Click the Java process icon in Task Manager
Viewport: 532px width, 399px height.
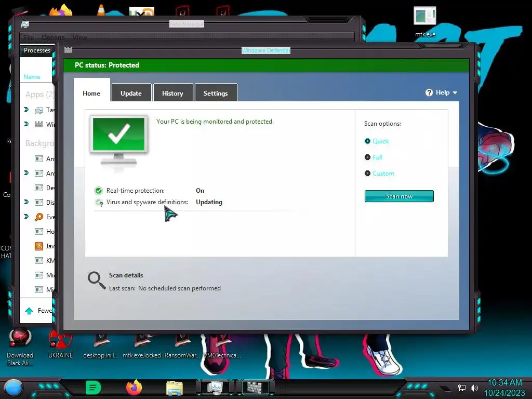pyautogui.click(x=39, y=246)
